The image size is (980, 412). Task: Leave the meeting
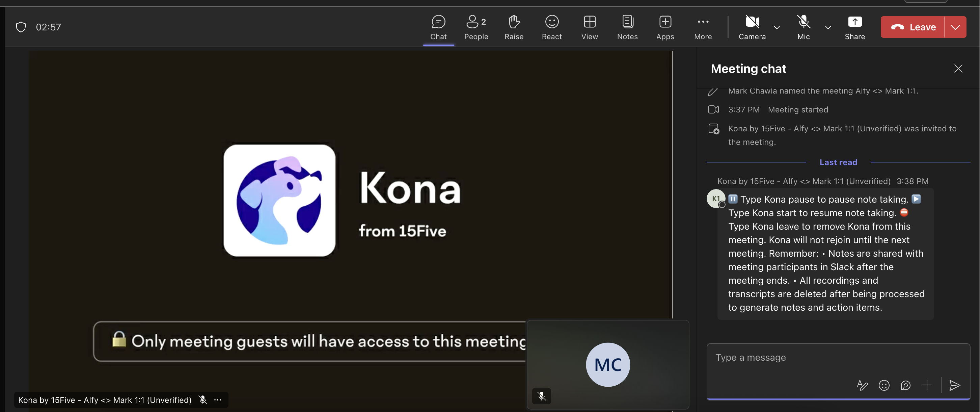pyautogui.click(x=913, y=27)
